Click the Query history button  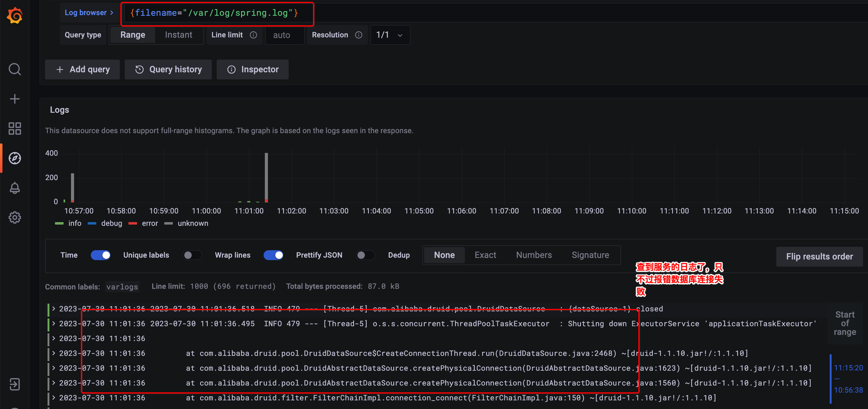[168, 70]
